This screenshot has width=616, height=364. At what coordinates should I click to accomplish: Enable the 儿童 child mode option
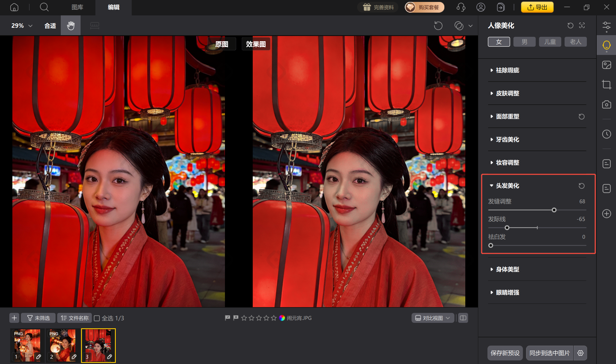(550, 41)
